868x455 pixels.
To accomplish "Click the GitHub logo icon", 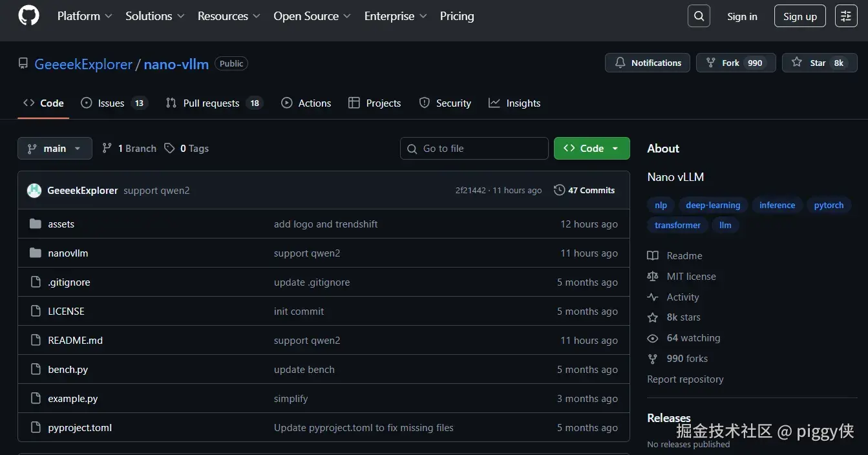I will point(28,16).
